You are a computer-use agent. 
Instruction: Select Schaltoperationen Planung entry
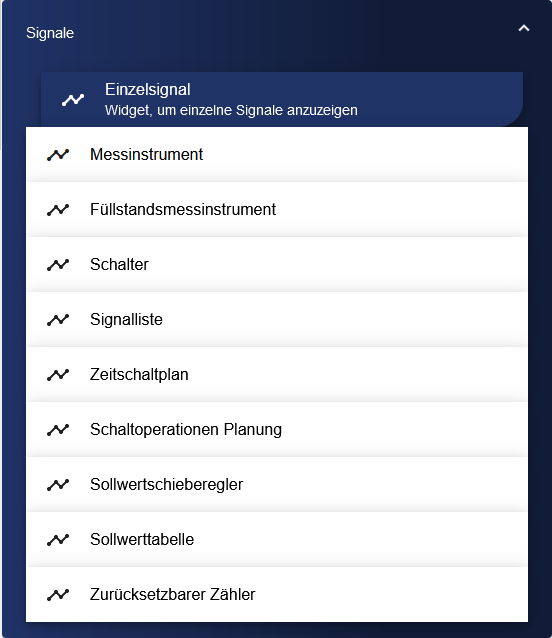pos(277,429)
